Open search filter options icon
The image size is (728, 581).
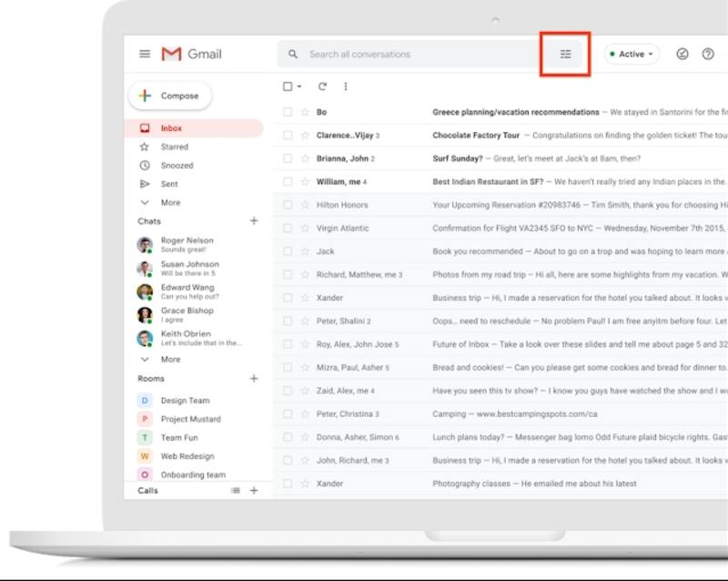tap(565, 55)
